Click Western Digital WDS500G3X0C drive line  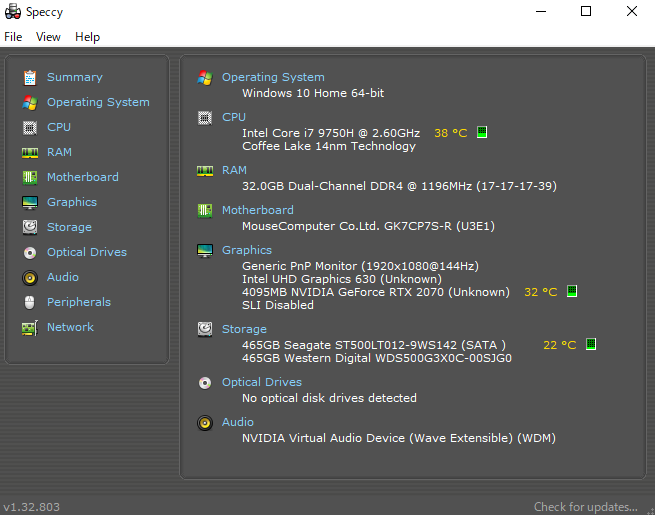377,358
